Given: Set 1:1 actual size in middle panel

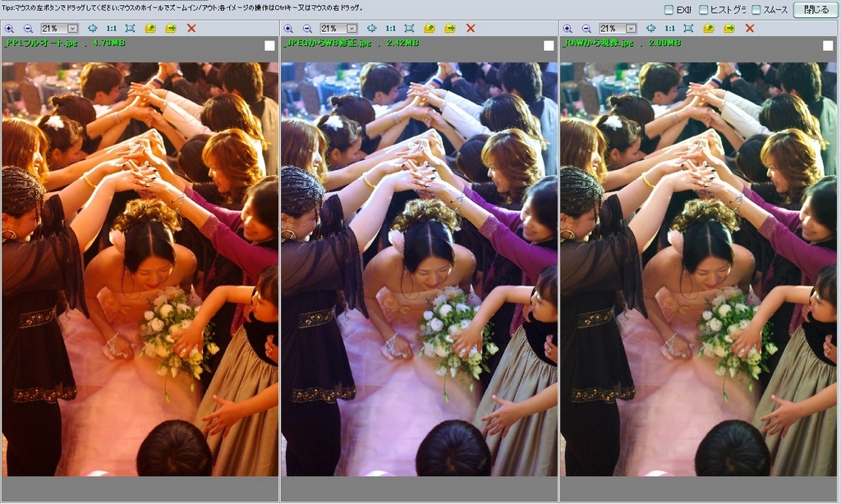Looking at the screenshot, I should [x=390, y=29].
